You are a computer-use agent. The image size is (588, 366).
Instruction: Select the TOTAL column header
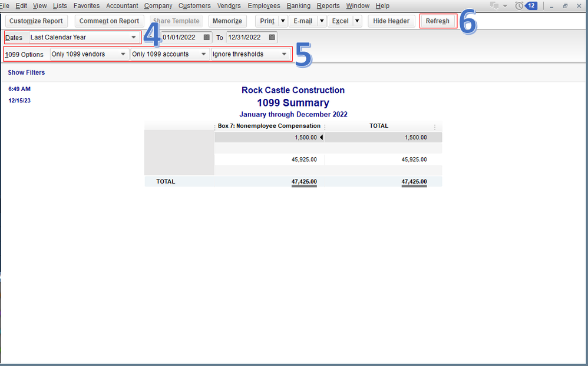[x=379, y=126]
